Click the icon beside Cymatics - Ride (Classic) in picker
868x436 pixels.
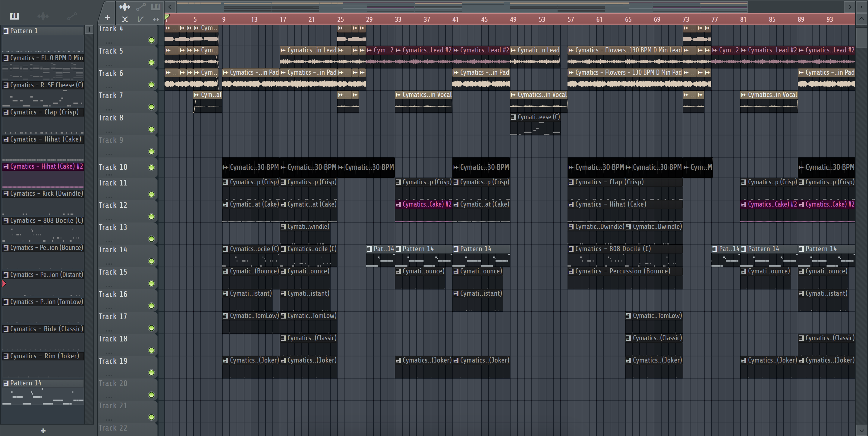click(6, 329)
